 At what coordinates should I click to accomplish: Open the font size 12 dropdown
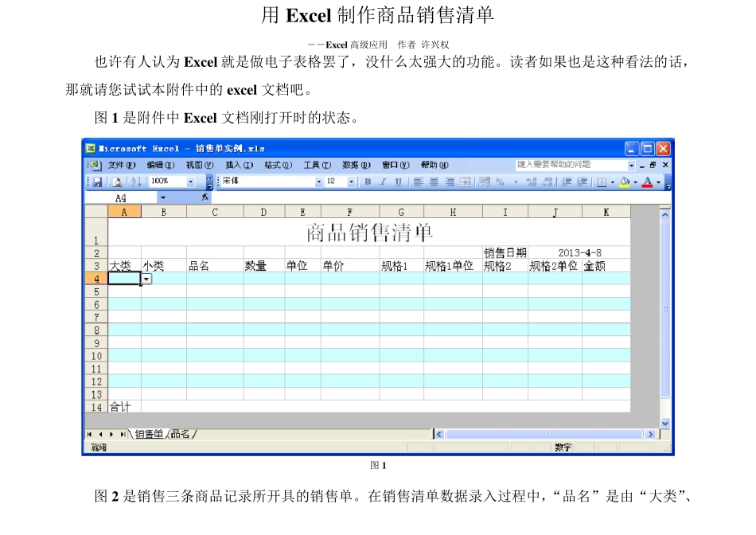351,182
